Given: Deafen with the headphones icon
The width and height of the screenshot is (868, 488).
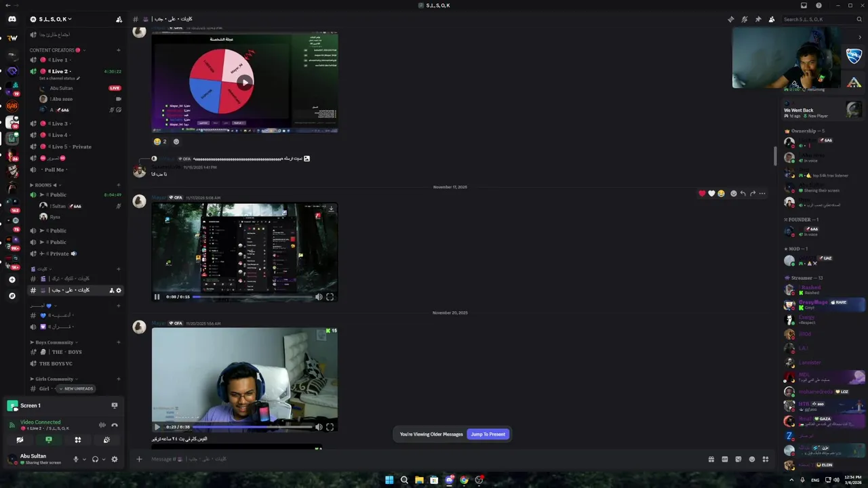Looking at the screenshot, I should 95,459.
